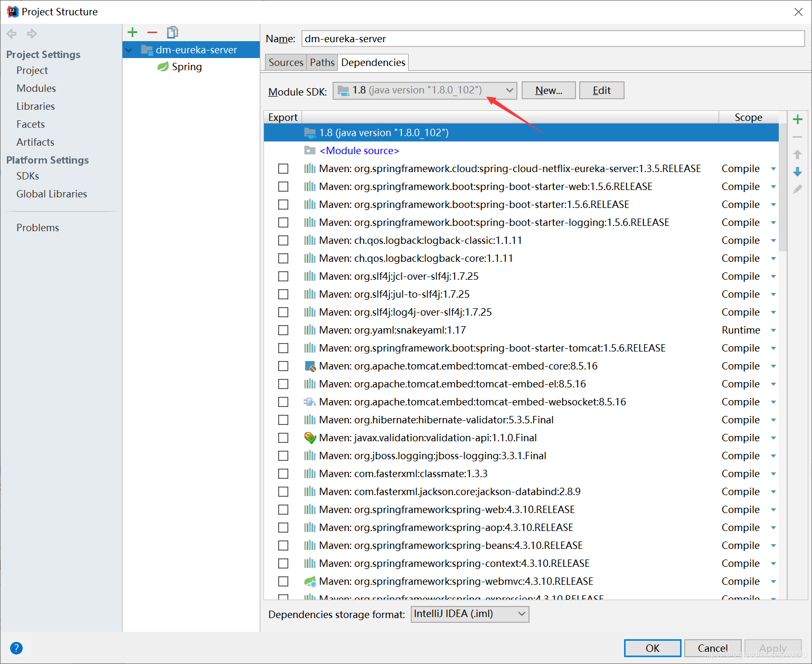Select the Dependencies tab
812x664 pixels.
373,62
